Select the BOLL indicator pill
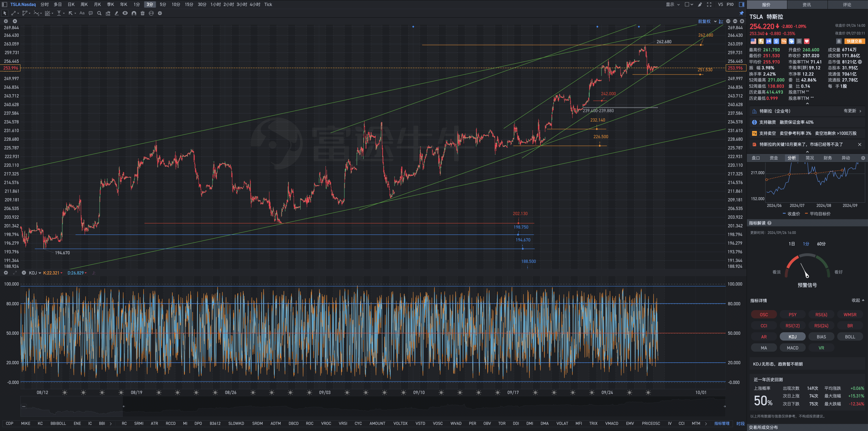Viewport: 868px width, 431px height. [x=850, y=337]
